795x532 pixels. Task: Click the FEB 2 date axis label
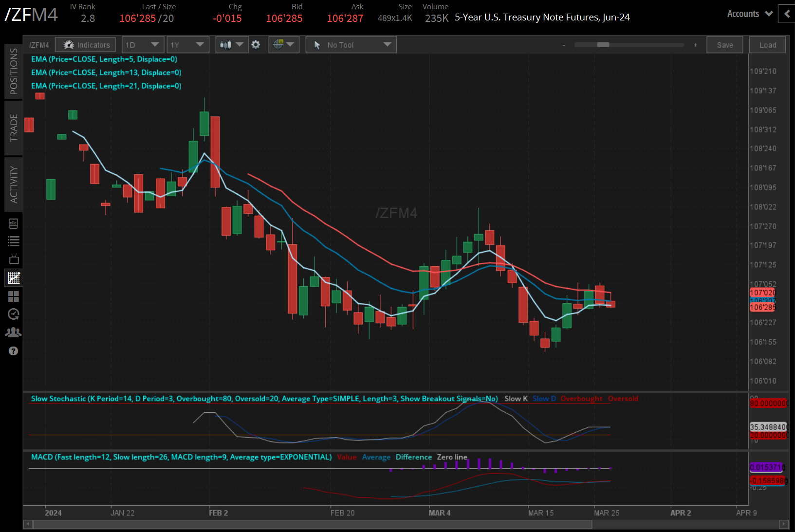(219, 513)
